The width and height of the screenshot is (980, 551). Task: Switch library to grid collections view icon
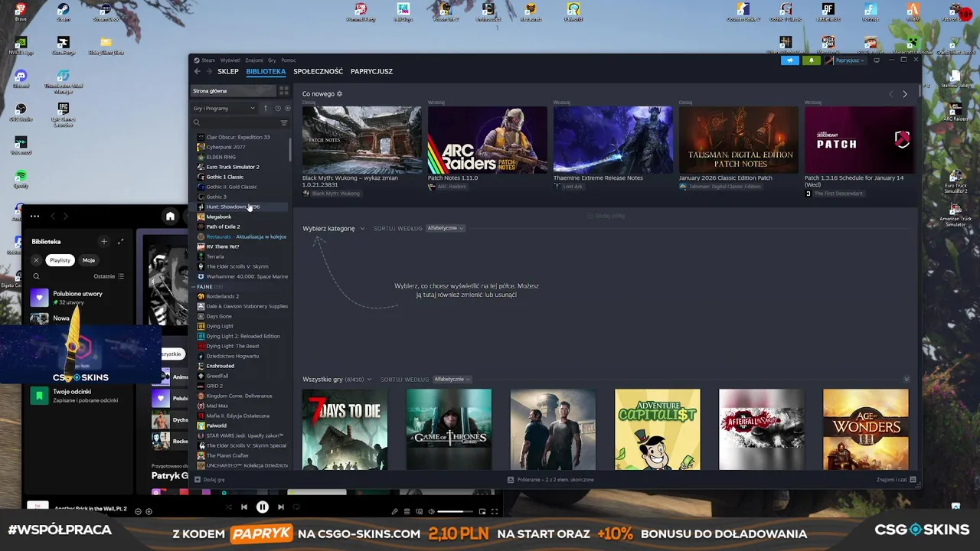283,90
